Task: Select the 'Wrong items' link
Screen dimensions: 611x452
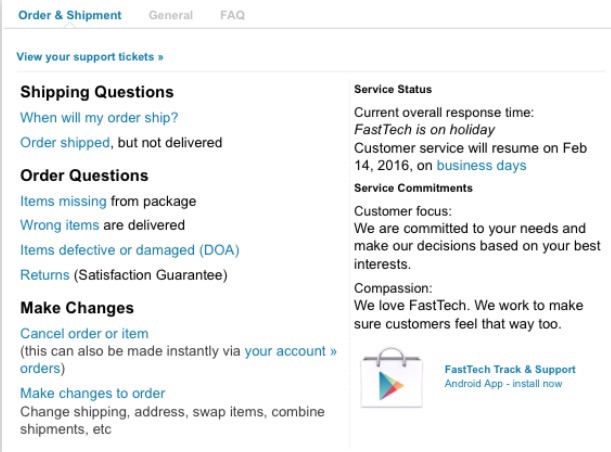Action: 60,225
